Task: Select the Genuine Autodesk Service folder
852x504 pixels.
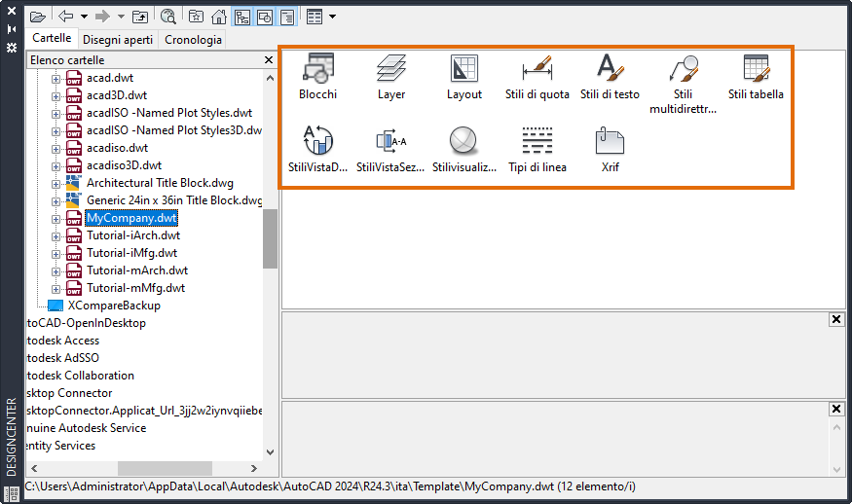Action: [x=87, y=428]
